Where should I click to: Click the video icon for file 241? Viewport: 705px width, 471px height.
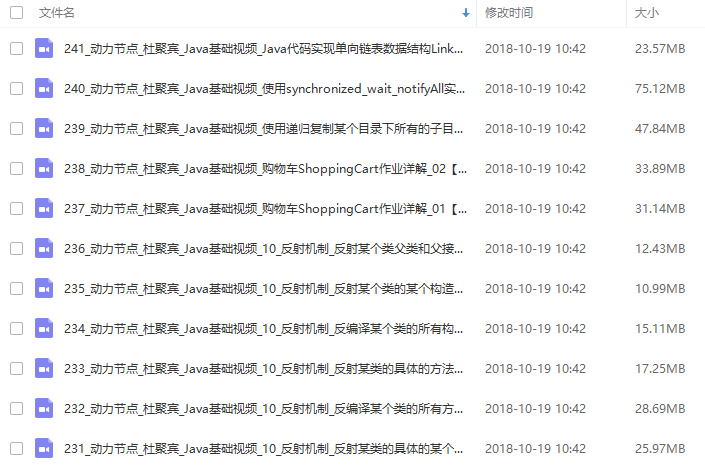pos(44,49)
